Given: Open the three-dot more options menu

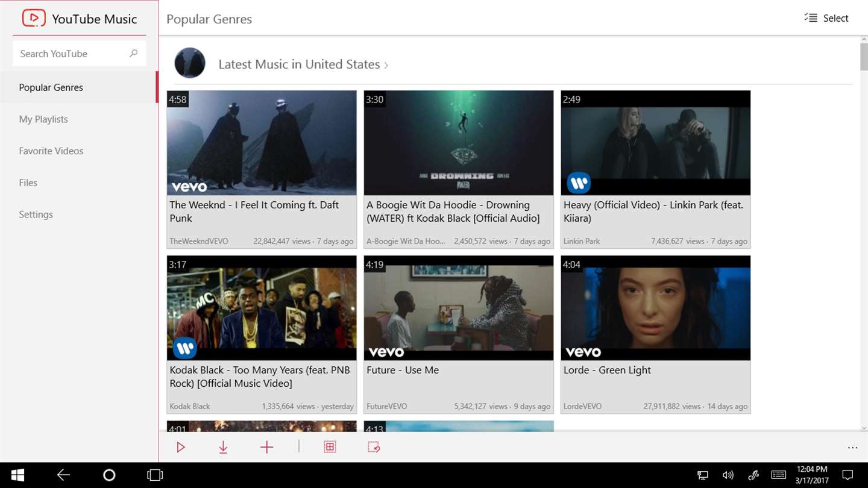Looking at the screenshot, I should 852,448.
